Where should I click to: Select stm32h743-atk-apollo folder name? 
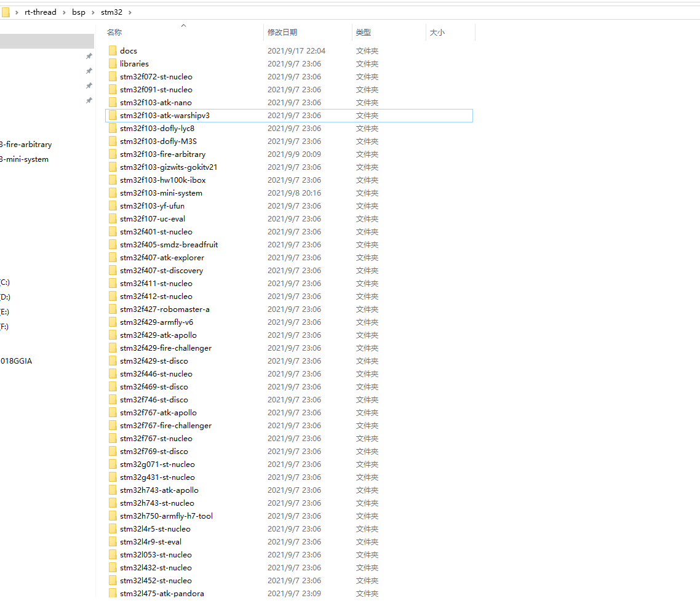159,490
